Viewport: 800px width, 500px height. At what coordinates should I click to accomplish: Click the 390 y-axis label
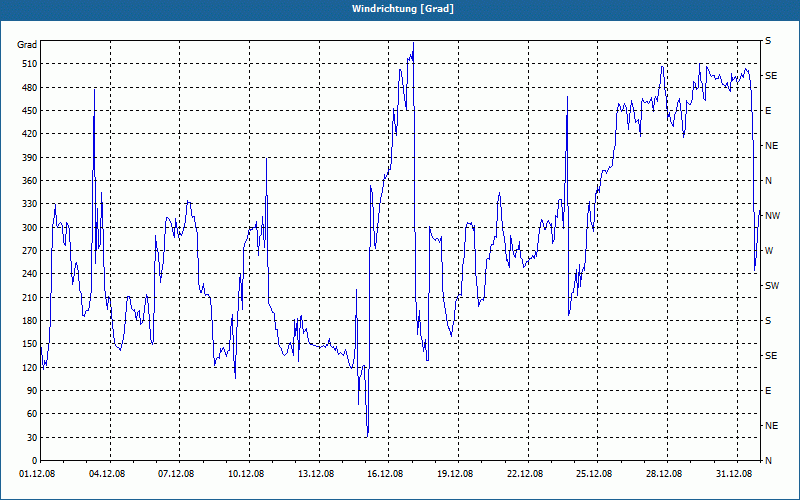coord(30,157)
